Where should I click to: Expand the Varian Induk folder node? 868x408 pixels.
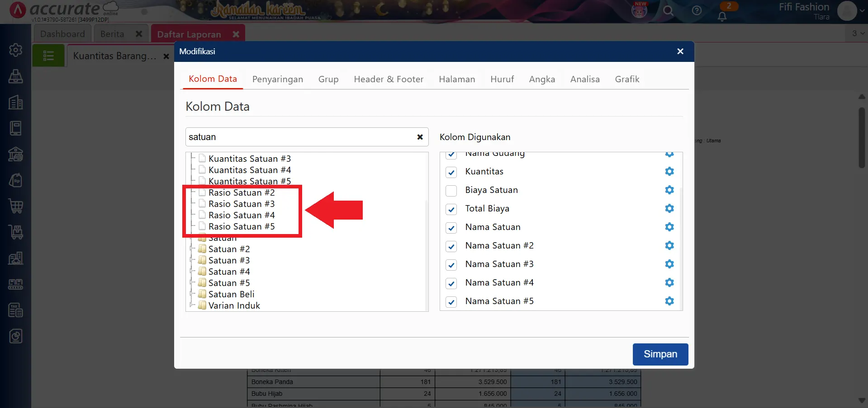(192, 305)
